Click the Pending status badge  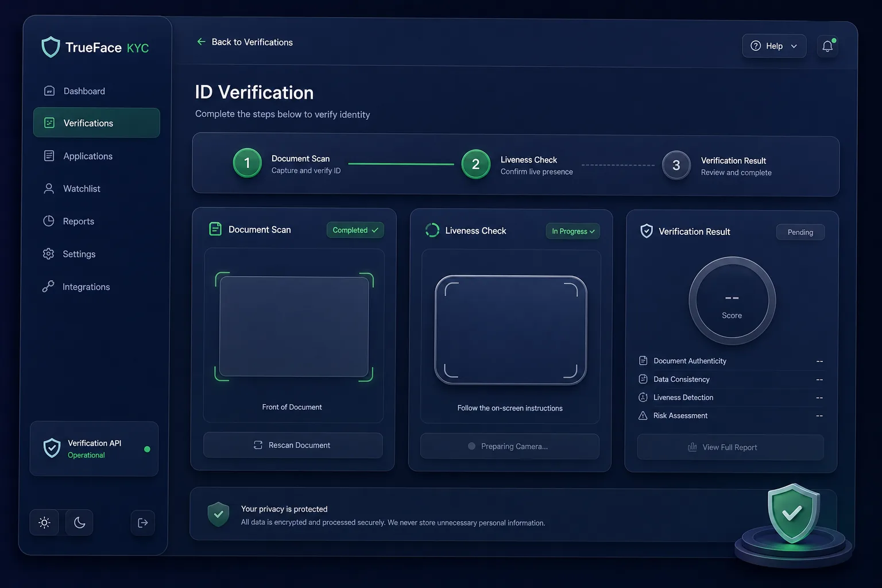[800, 232]
